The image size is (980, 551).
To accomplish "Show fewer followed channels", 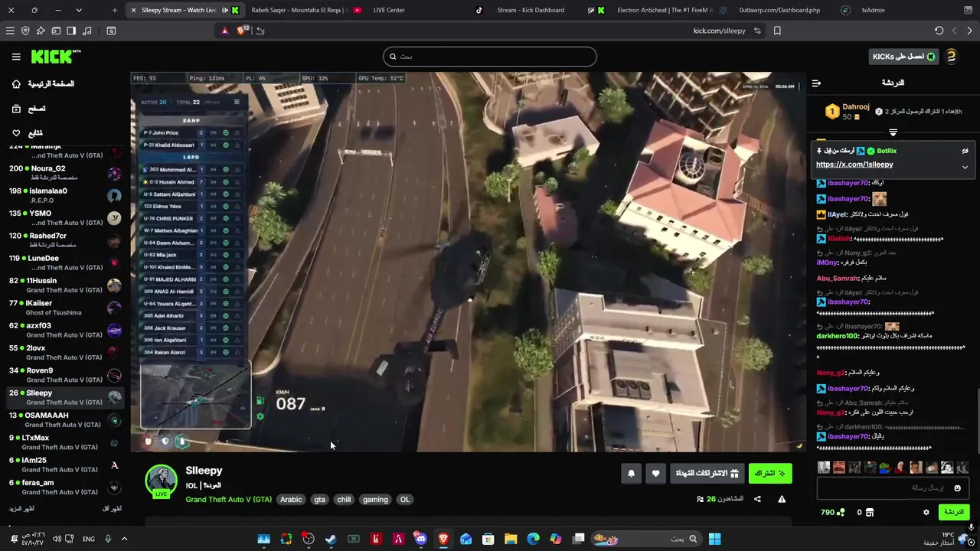I will pyautogui.click(x=112, y=509).
